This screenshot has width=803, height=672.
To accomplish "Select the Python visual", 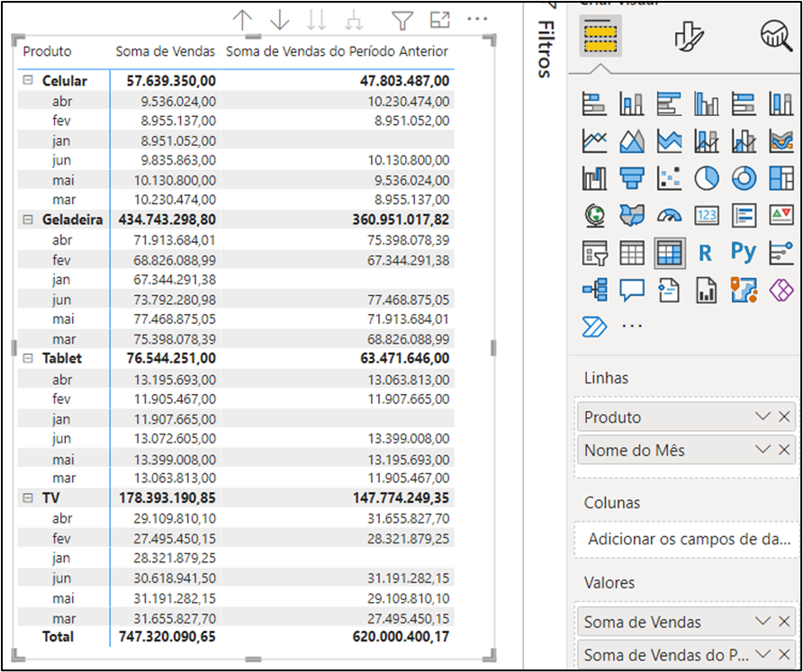I will 744,253.
